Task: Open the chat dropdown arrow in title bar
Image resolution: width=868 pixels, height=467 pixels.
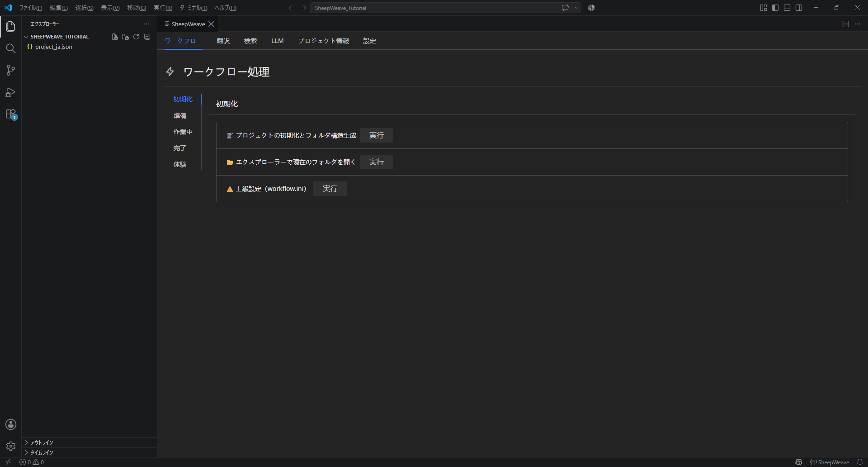Action: (576, 8)
